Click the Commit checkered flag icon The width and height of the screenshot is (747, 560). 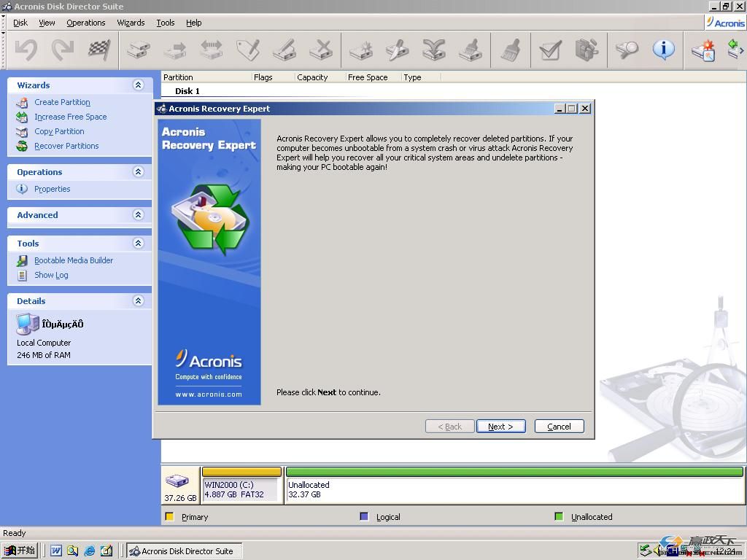[x=99, y=50]
